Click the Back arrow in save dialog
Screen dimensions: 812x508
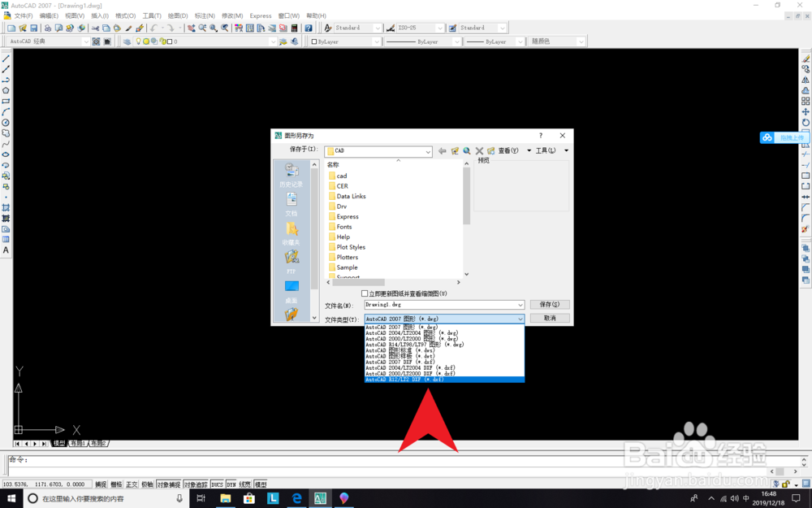[x=442, y=151]
